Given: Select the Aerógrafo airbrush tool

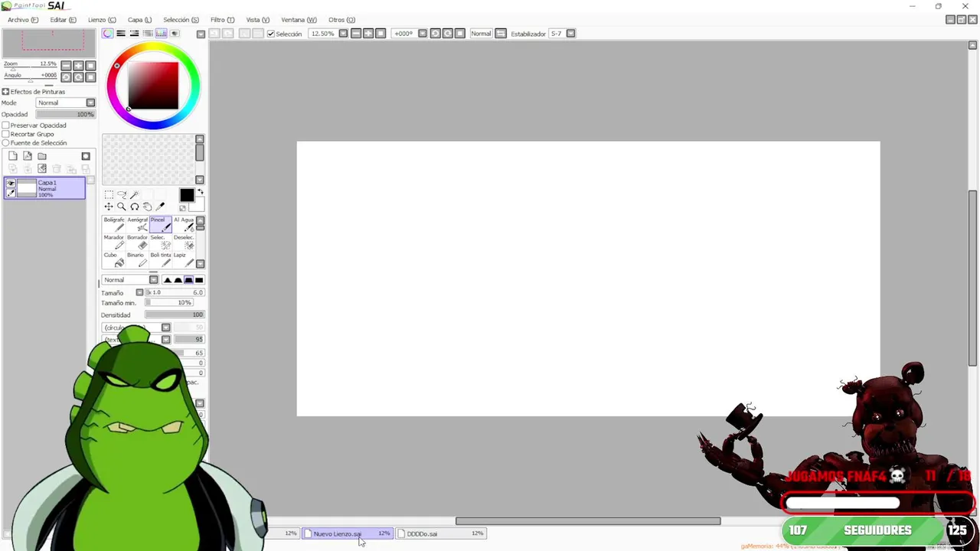Looking at the screenshot, I should click(x=137, y=224).
